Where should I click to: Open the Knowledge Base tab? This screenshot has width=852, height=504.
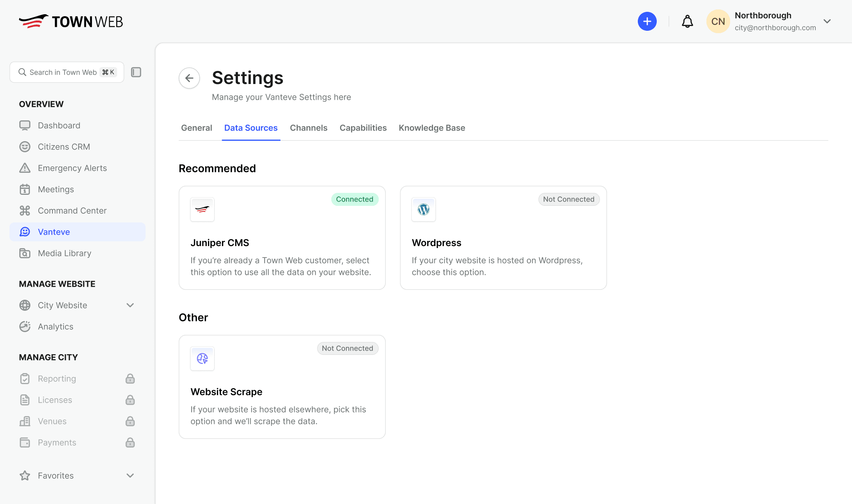(432, 128)
